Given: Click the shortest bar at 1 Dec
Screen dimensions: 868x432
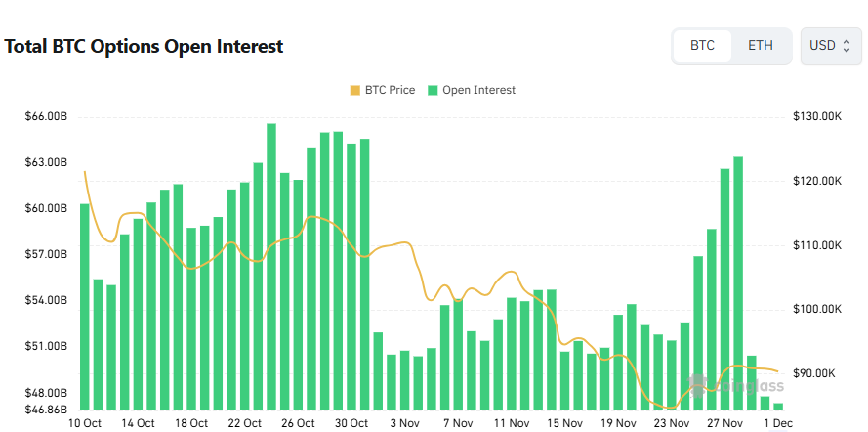Looking at the screenshot, I should pyautogui.click(x=778, y=407).
